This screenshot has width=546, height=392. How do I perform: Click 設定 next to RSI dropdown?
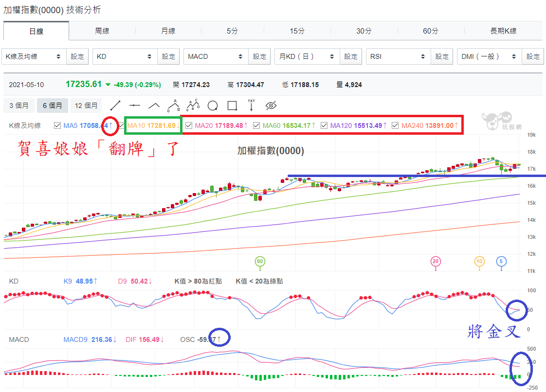click(x=442, y=56)
